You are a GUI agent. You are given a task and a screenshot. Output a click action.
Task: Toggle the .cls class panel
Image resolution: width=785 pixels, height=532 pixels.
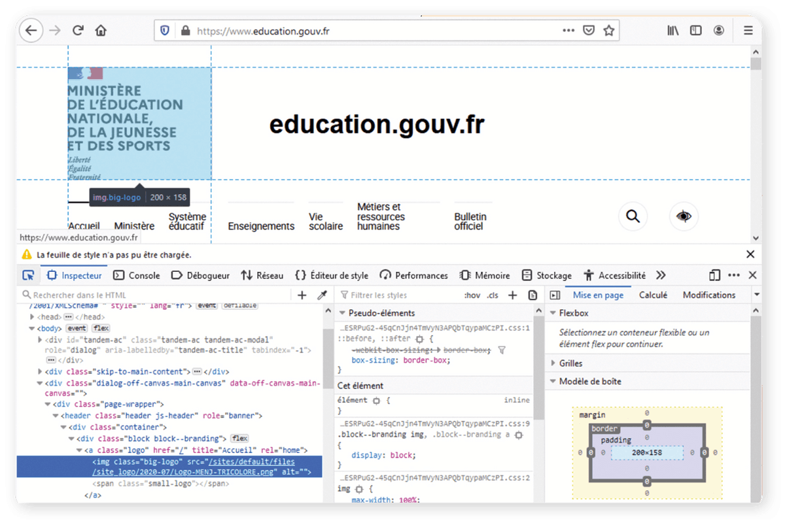pos(492,295)
